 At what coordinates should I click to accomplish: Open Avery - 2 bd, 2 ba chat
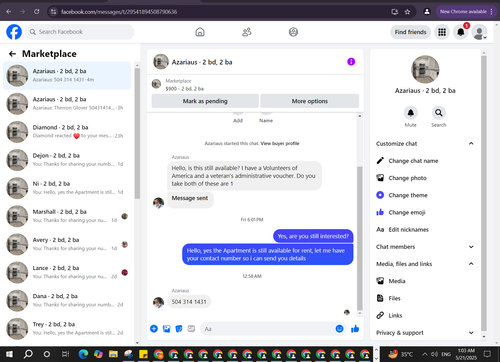point(67,244)
